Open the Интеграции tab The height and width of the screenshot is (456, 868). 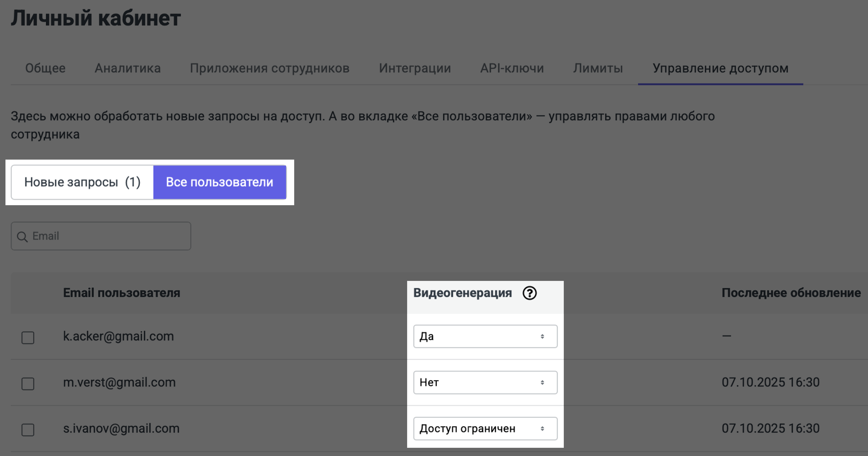415,68
